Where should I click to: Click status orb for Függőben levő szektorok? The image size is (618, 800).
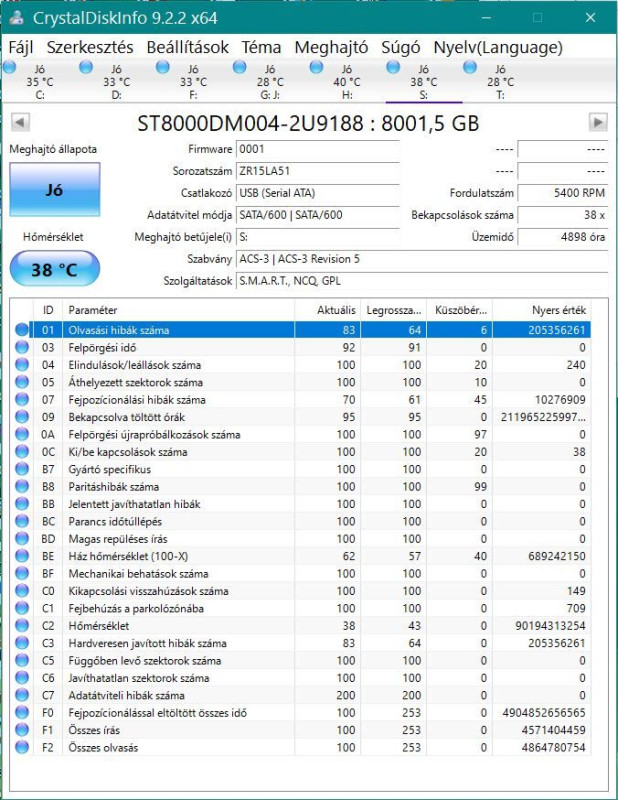(x=21, y=660)
